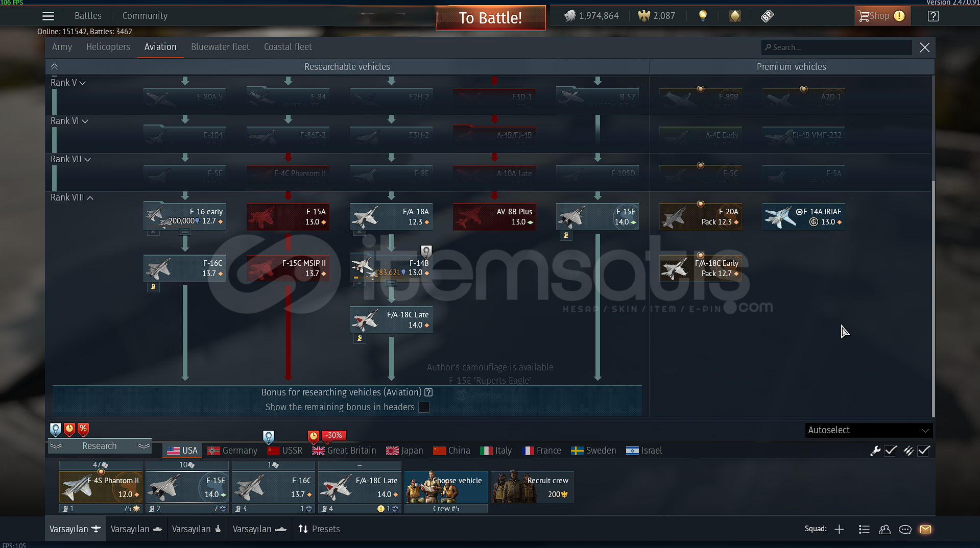The height and width of the screenshot is (548, 980).
Task: Open the hamburger main menu
Action: 48,16
